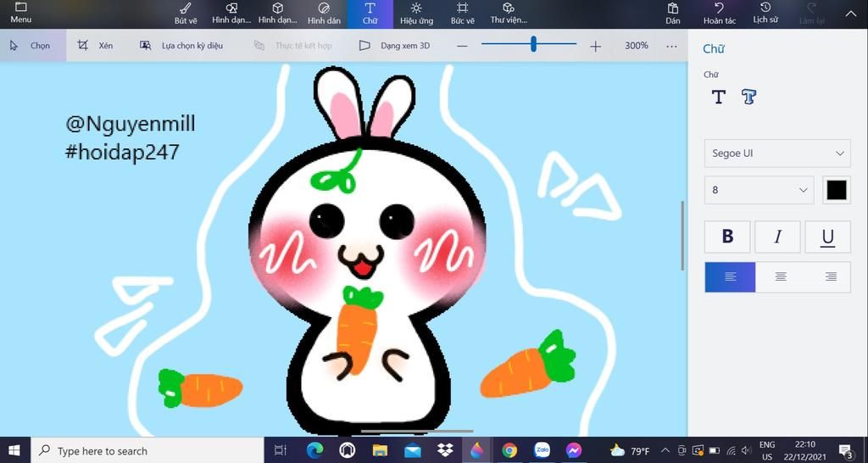The width and height of the screenshot is (868, 463).
Task: Open the Segoe UI font dropdown
Action: pos(777,153)
